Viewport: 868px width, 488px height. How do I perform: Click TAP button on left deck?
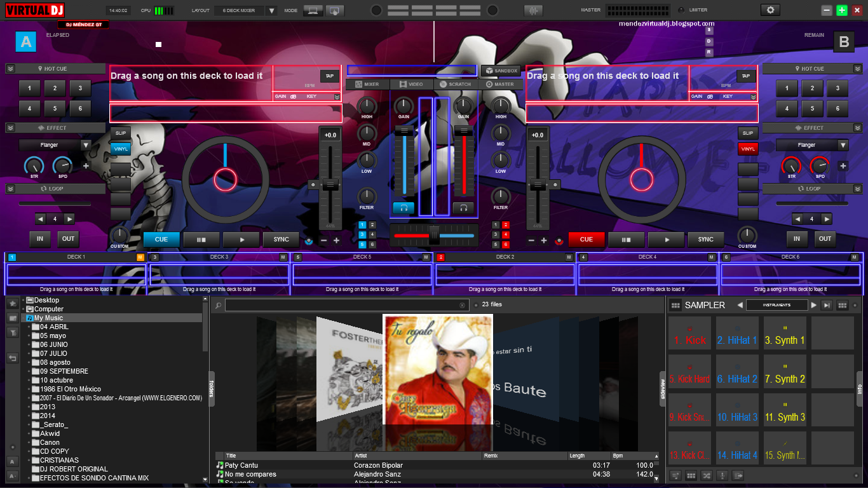coord(329,76)
